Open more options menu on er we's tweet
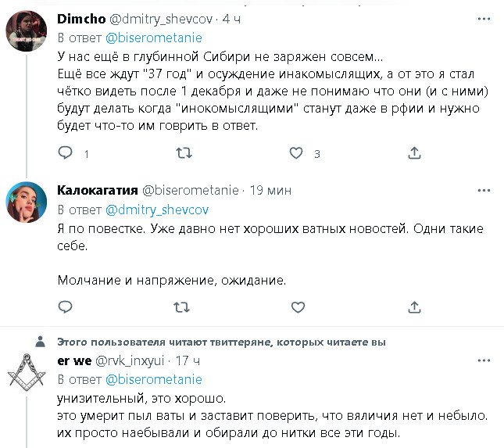This screenshot has height=448, width=504. pos(482,360)
